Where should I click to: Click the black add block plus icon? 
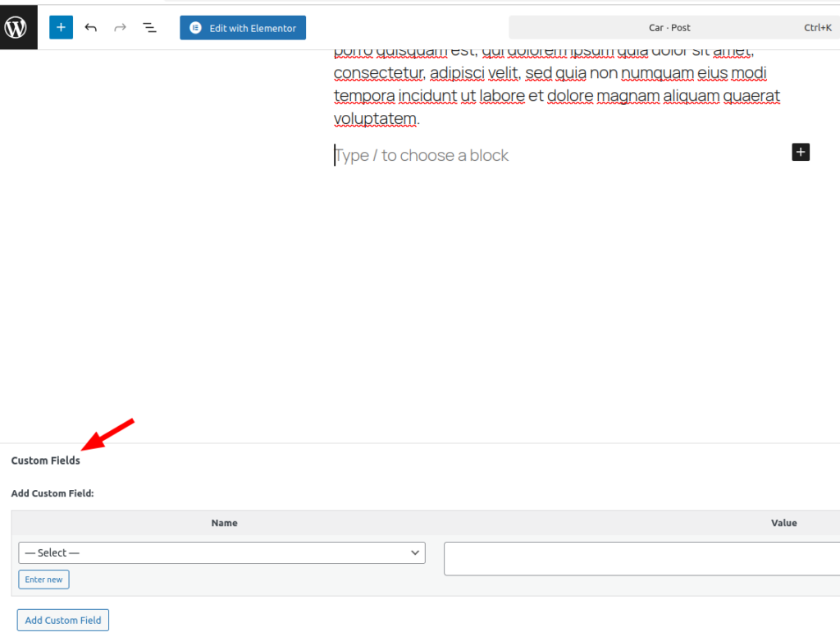pyautogui.click(x=801, y=152)
